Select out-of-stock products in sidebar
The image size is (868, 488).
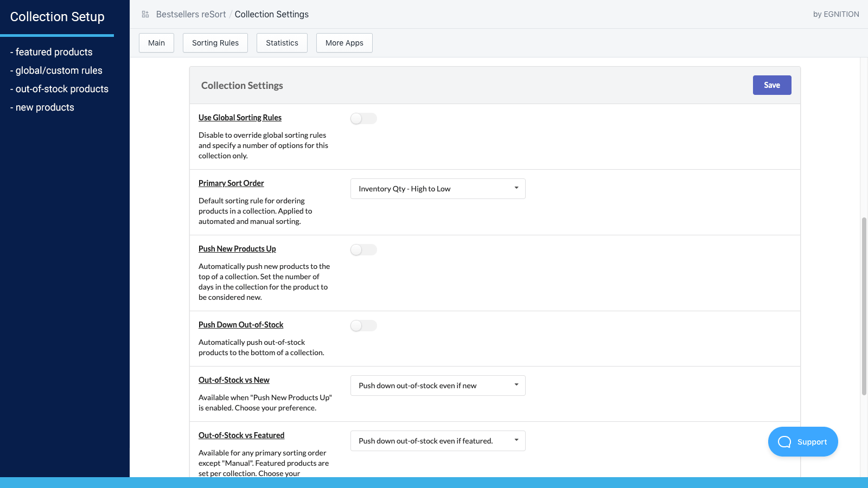coord(59,89)
